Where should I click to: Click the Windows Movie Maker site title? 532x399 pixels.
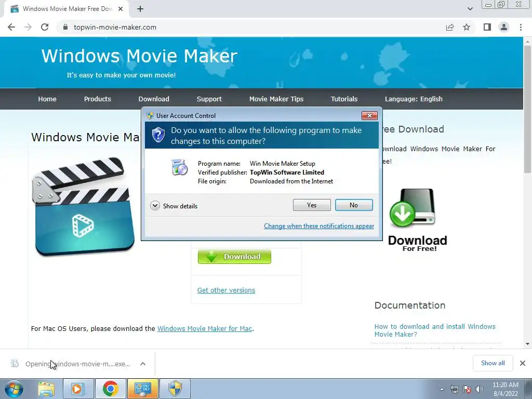[139, 56]
